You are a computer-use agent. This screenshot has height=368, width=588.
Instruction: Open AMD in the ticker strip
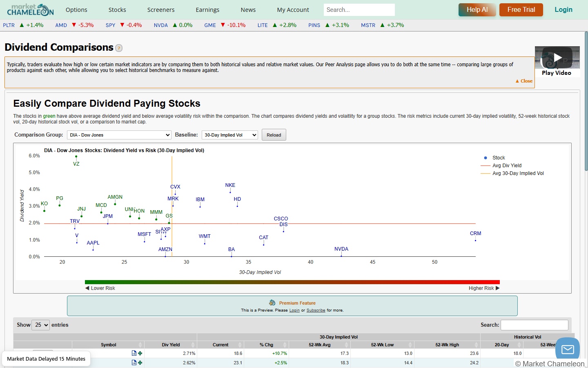(61, 25)
